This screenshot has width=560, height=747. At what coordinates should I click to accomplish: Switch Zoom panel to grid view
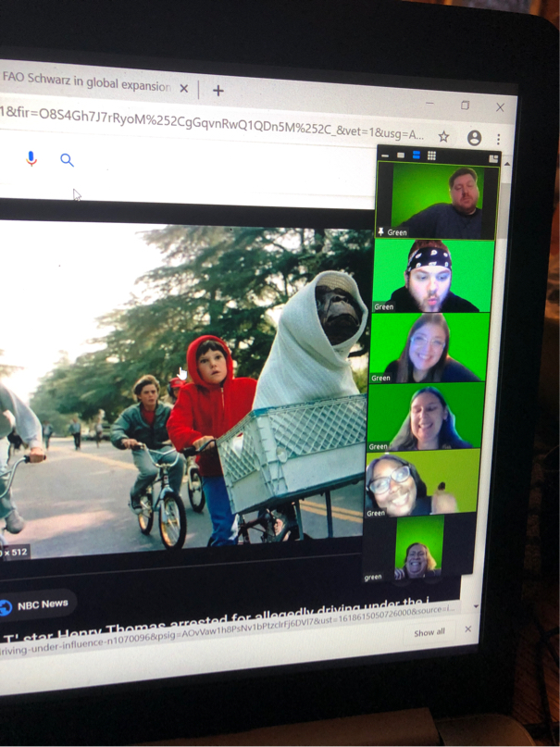click(x=431, y=156)
